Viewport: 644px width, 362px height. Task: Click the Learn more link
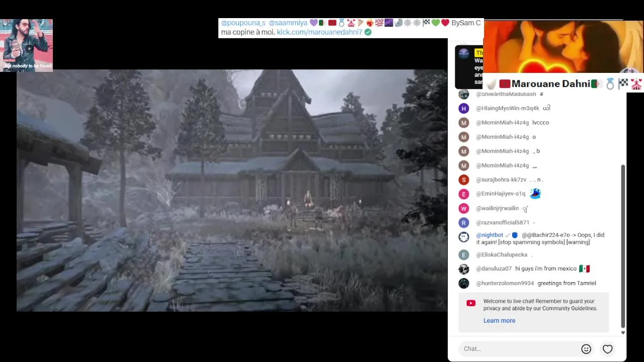499,321
